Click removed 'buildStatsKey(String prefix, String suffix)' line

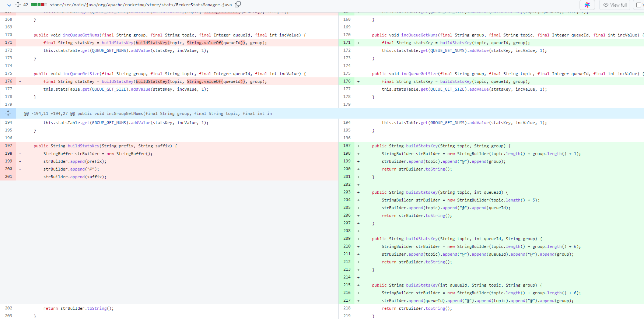105,146
